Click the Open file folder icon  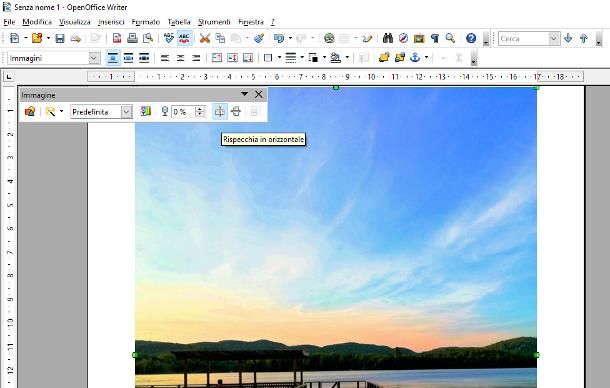point(37,38)
